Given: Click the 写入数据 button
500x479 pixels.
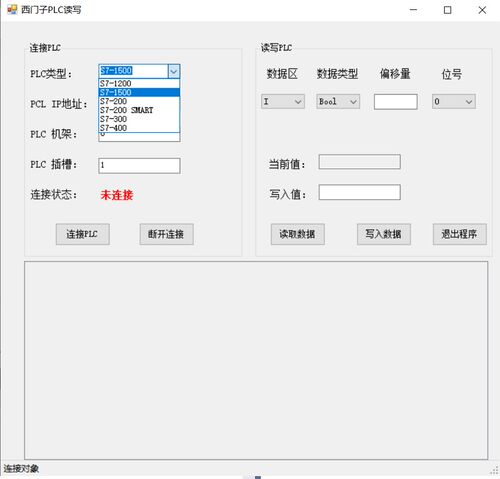Looking at the screenshot, I should (x=384, y=234).
